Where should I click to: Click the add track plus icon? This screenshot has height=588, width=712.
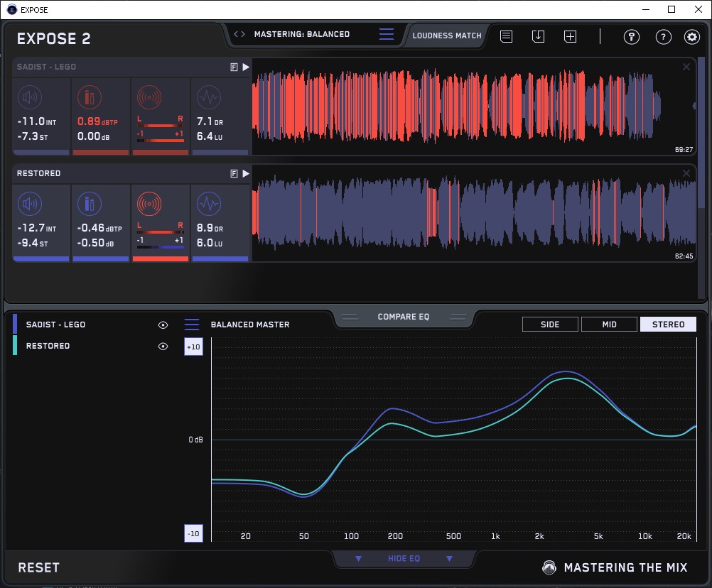point(570,36)
